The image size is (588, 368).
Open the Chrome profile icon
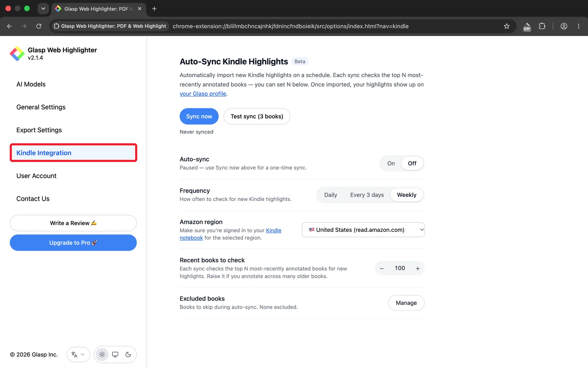(x=564, y=26)
